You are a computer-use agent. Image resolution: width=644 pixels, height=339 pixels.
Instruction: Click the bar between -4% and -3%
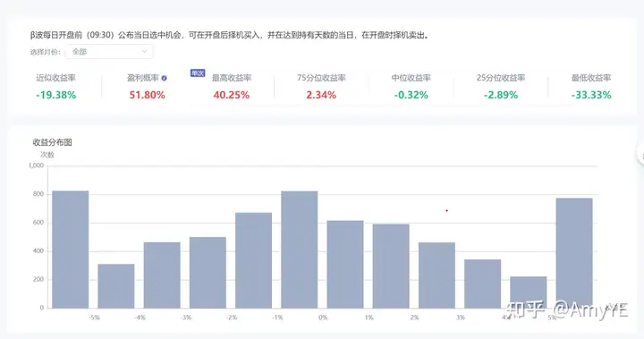(162, 275)
